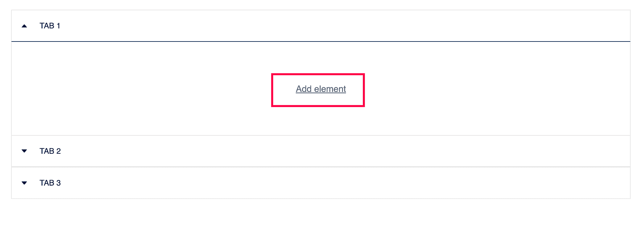Click empty space in TAB 2 header row
Image resolution: width=644 pixels, height=229 pixels.
tap(322, 151)
